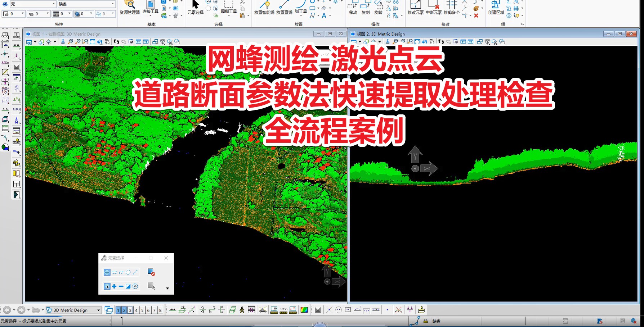The width and height of the screenshot is (644, 327).
Task: Click the back navigation arrow button
Action: click(x=7, y=310)
